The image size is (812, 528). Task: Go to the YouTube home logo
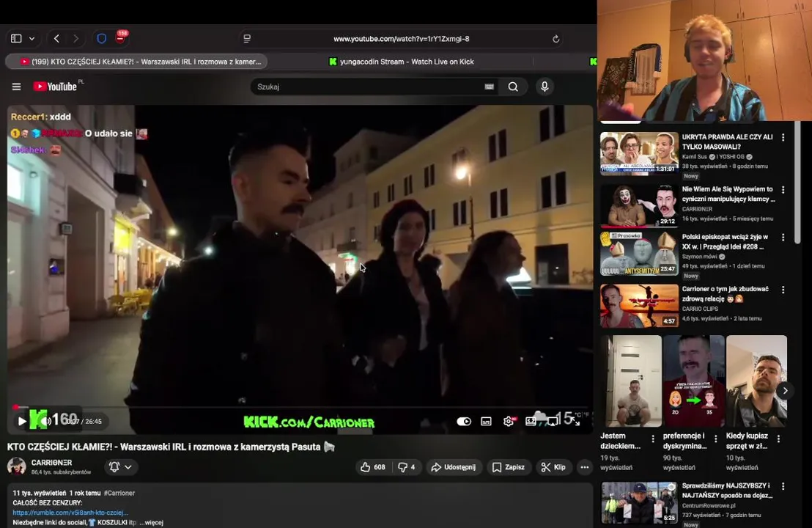pos(55,87)
